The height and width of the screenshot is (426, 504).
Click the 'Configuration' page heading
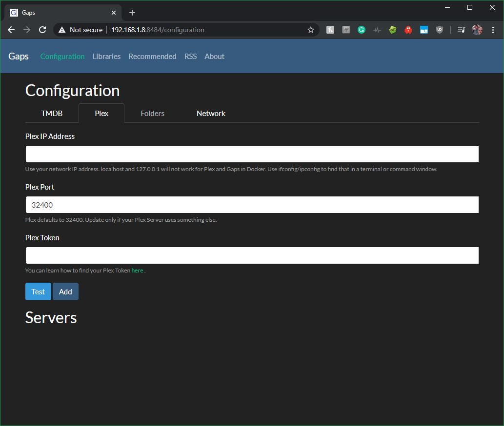72,91
